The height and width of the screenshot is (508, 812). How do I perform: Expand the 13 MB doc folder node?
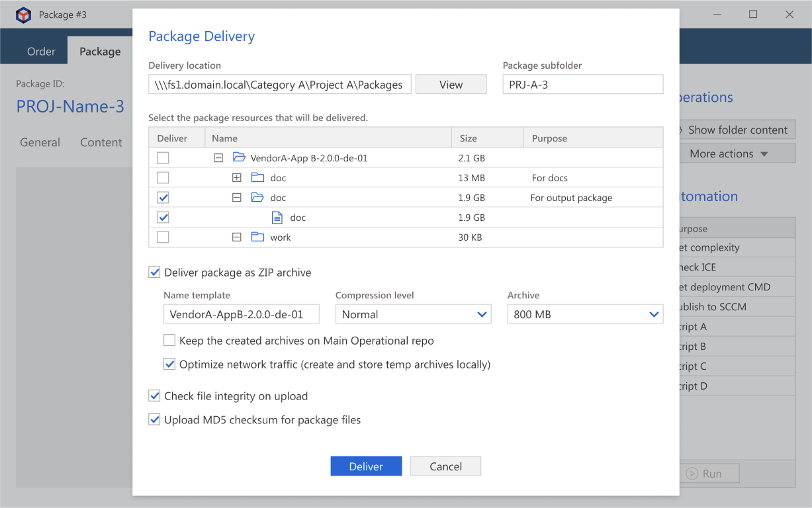(237, 178)
